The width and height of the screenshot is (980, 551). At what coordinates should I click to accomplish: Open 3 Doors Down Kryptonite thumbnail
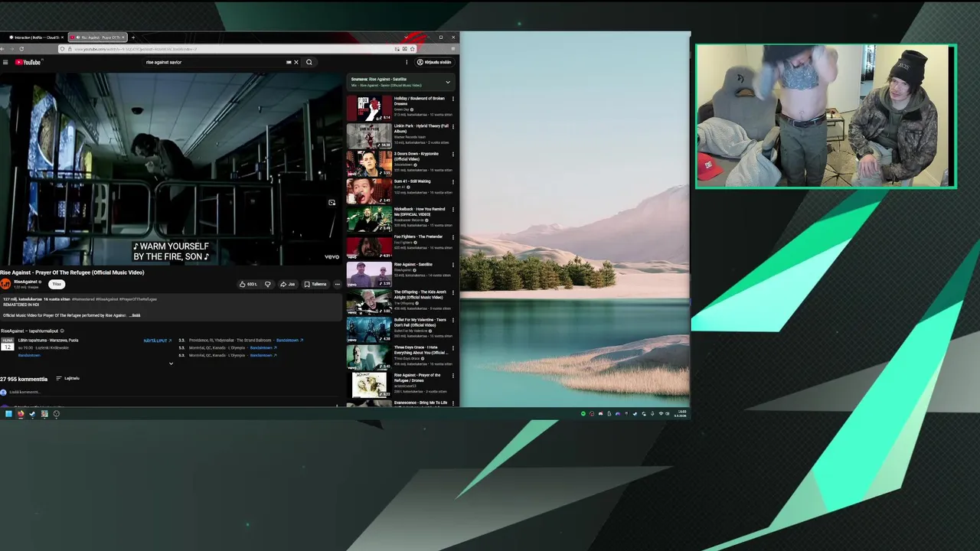tap(369, 163)
